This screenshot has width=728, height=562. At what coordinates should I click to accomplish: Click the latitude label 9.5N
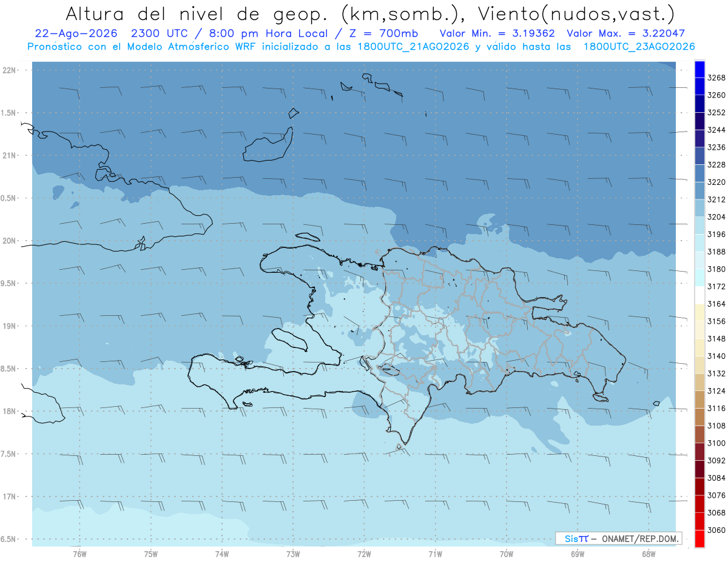8,283
